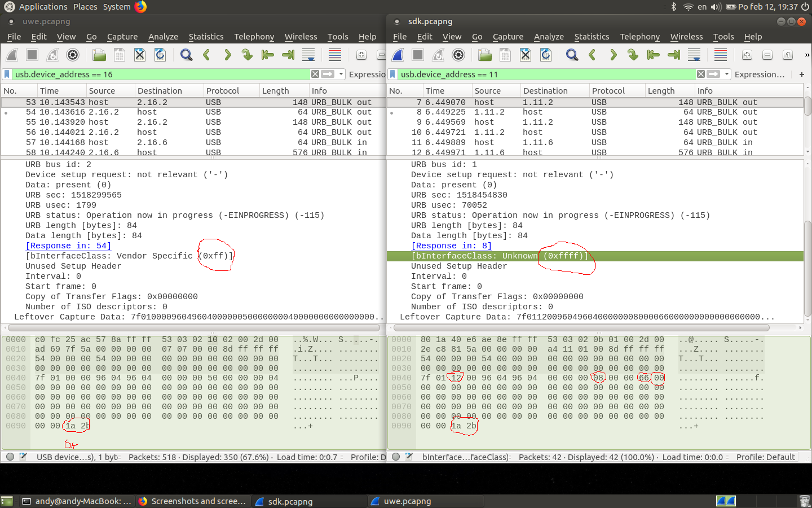The height and width of the screenshot is (508, 812).
Task: Start capture in uwe.pcapng window
Action: click(12, 55)
